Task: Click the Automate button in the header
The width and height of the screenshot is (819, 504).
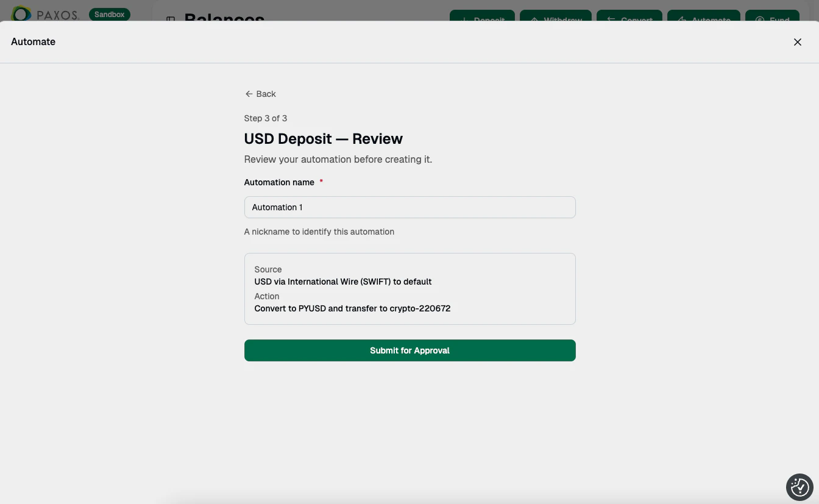Action: pos(704,20)
